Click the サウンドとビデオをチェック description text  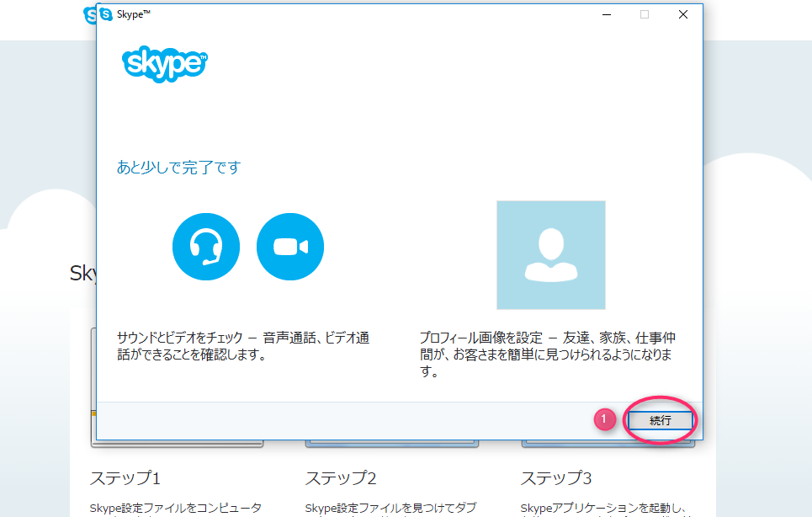coord(243,346)
